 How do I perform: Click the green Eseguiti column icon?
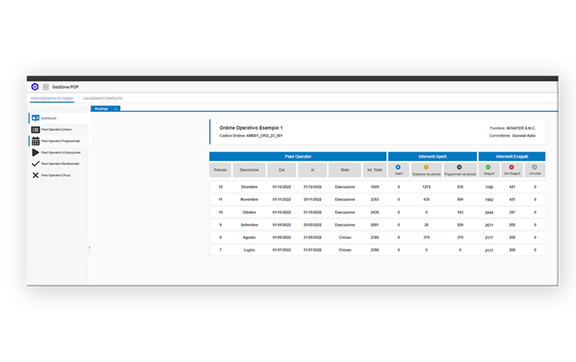[x=488, y=167]
